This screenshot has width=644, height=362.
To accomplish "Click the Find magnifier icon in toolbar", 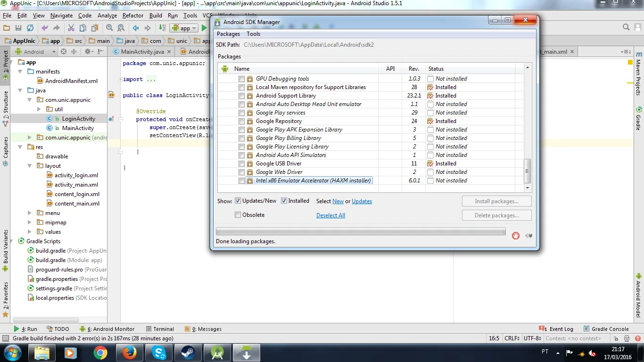I will pos(109,28).
